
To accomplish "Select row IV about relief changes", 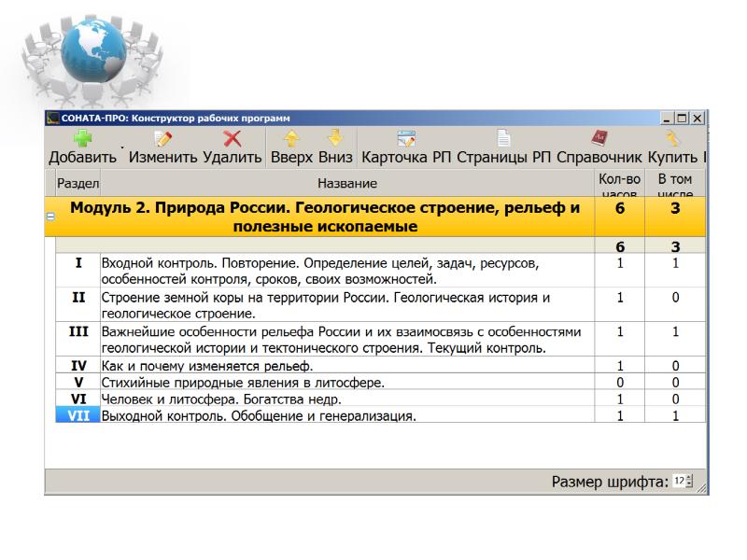I will [345, 366].
